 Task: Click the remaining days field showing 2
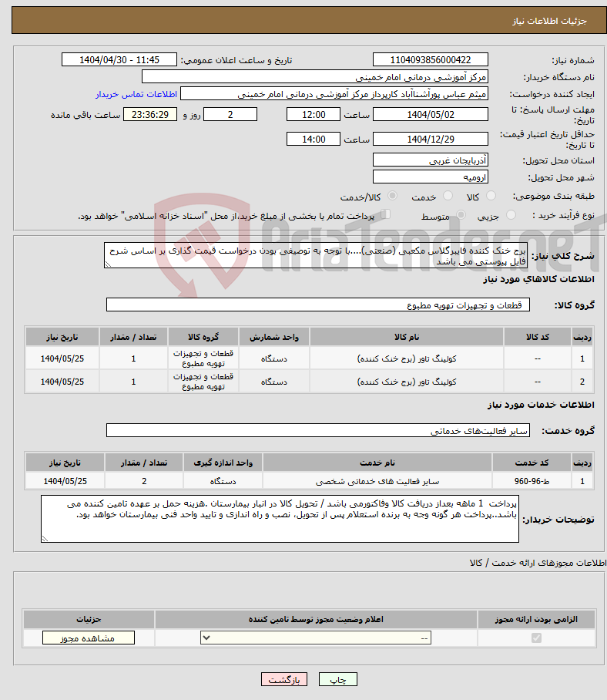tap(230, 115)
